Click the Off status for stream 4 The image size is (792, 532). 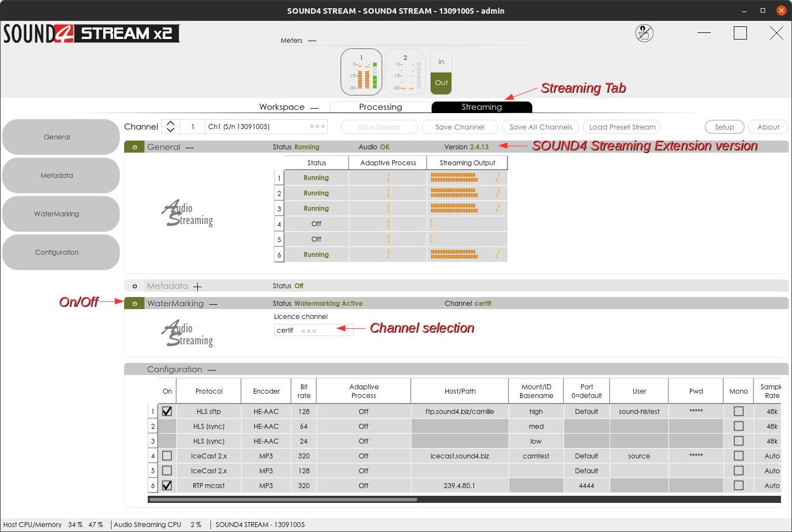click(316, 224)
